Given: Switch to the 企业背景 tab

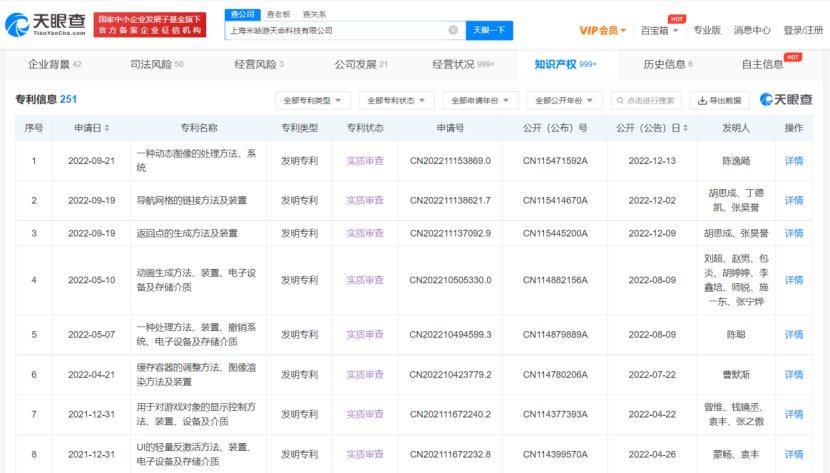Looking at the screenshot, I should (55, 65).
